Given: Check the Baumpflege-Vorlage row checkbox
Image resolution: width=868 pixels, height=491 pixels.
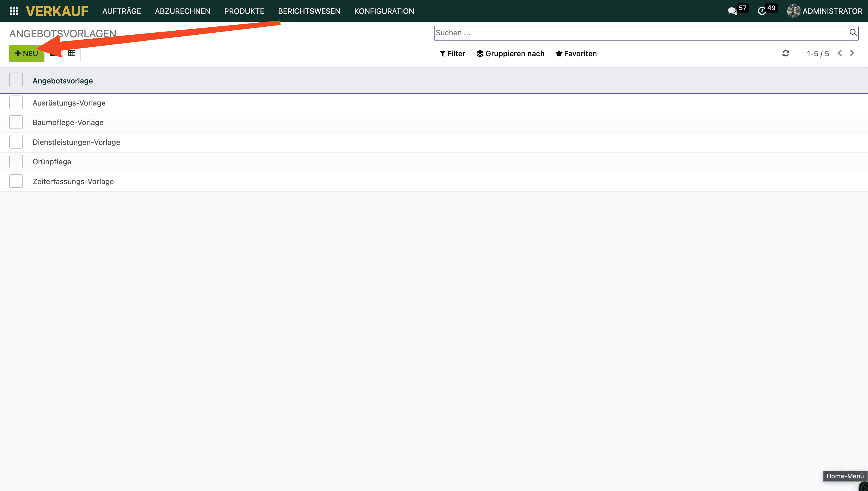Looking at the screenshot, I should coord(16,122).
